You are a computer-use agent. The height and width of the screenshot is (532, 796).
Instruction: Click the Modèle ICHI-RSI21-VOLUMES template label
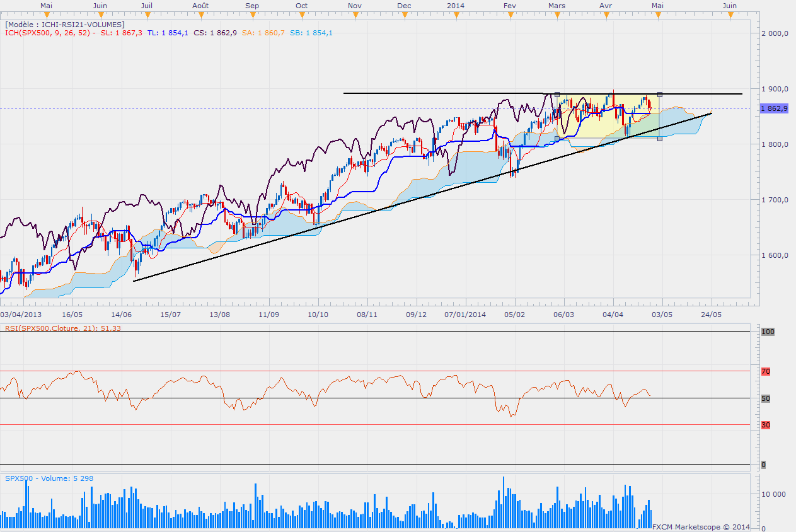pos(66,24)
